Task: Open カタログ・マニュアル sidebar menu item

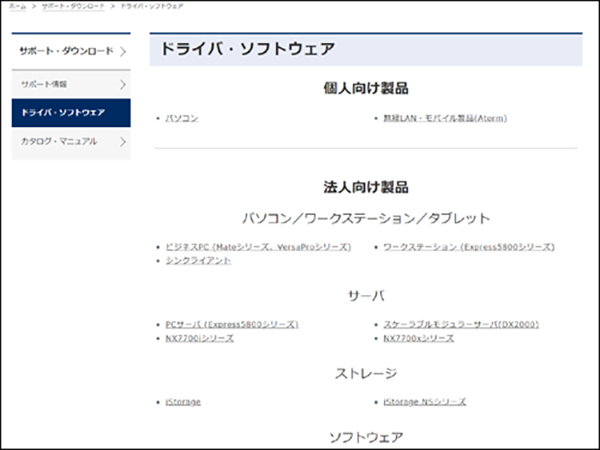Action: [x=59, y=142]
